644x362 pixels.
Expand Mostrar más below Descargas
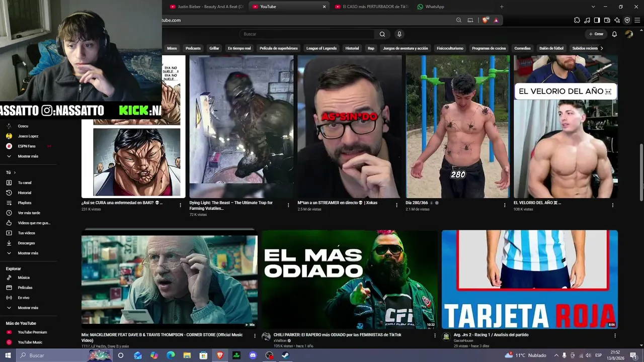coord(28,253)
